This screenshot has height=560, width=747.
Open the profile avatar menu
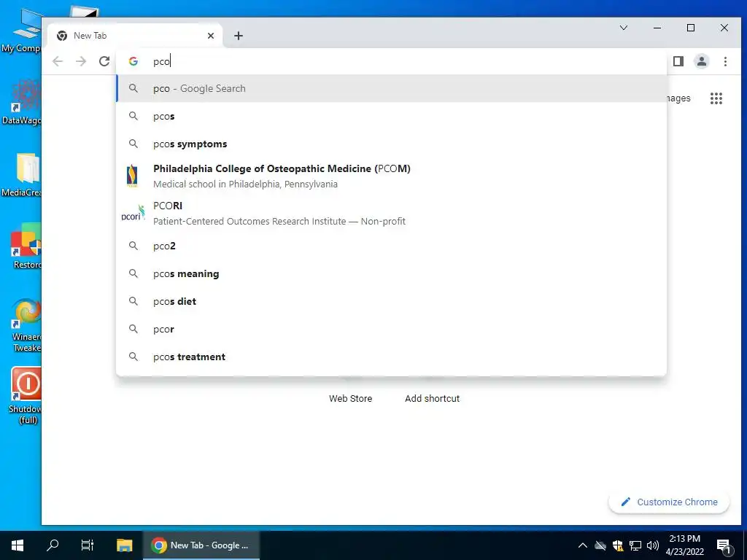pos(701,61)
